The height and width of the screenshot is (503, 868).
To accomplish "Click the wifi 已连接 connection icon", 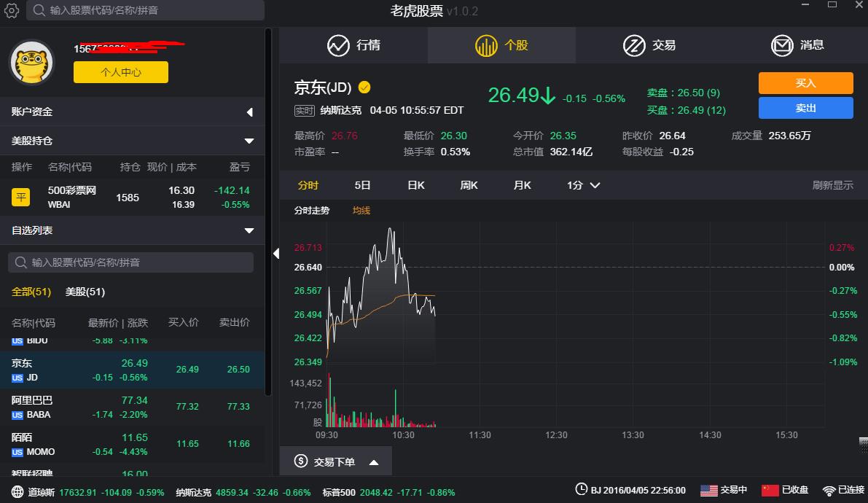I will (829, 491).
